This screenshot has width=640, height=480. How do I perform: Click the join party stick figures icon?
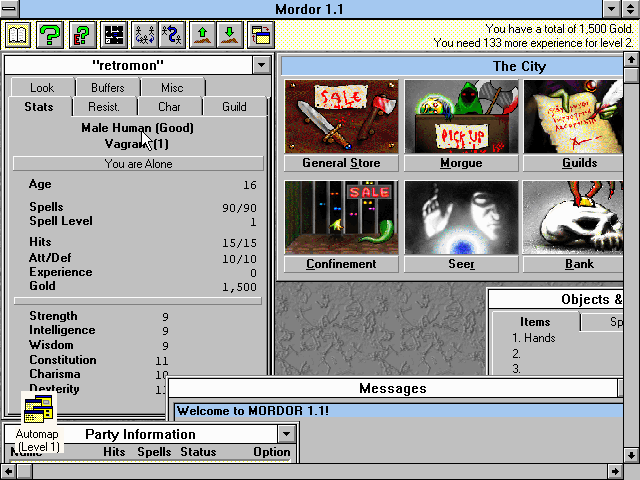[x=145, y=35]
